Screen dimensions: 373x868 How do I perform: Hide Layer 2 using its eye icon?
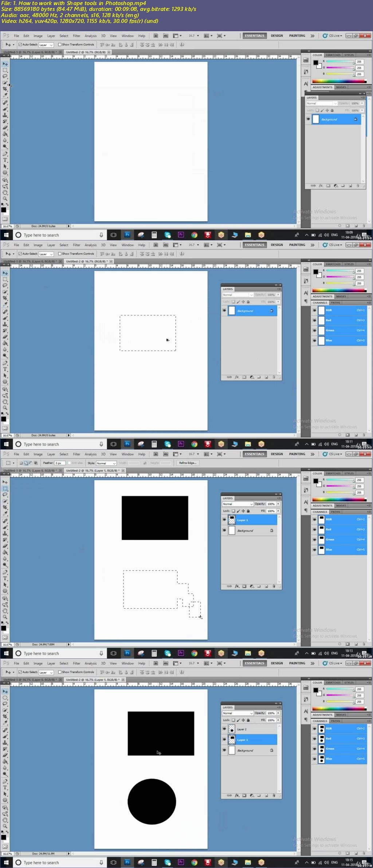(224, 729)
